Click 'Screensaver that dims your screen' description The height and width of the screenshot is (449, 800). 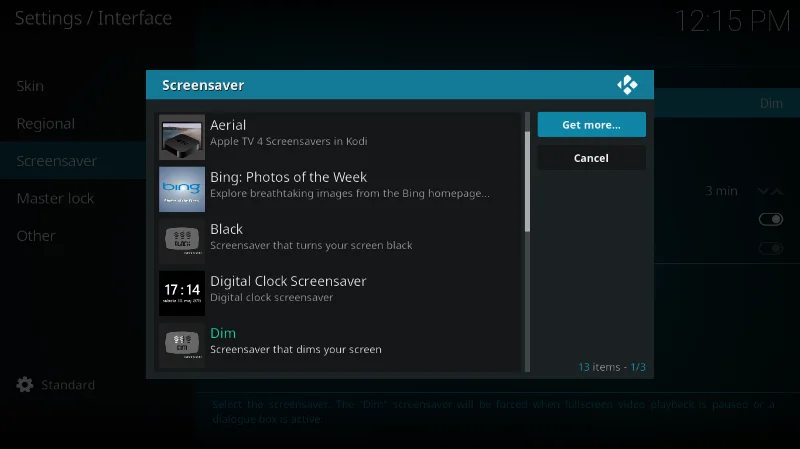[296, 350]
